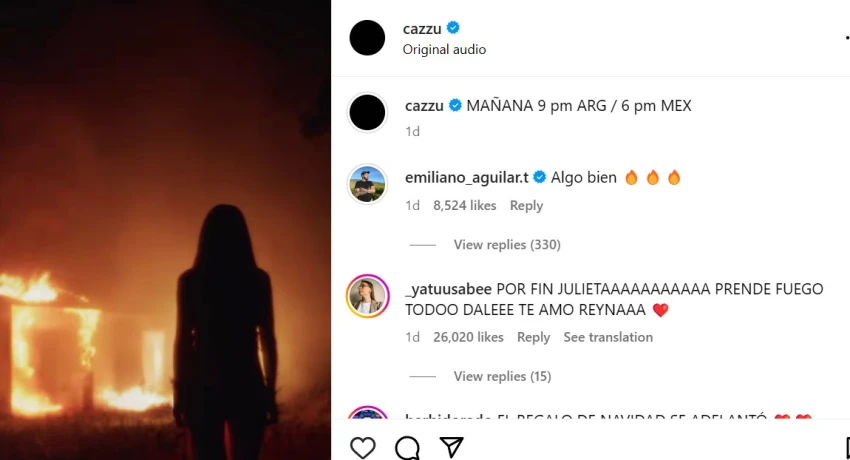Click cazzu avatar beside caption
The image size is (850, 460).
367,113
